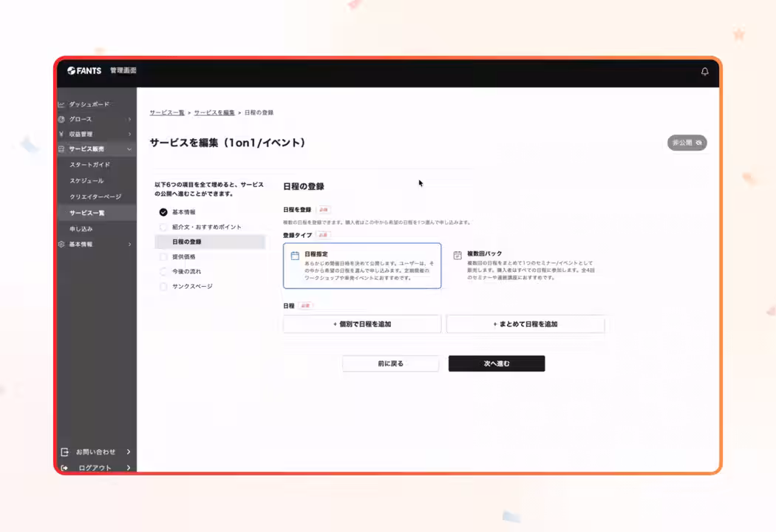Click the gear icon beside 基本情報

(x=61, y=244)
